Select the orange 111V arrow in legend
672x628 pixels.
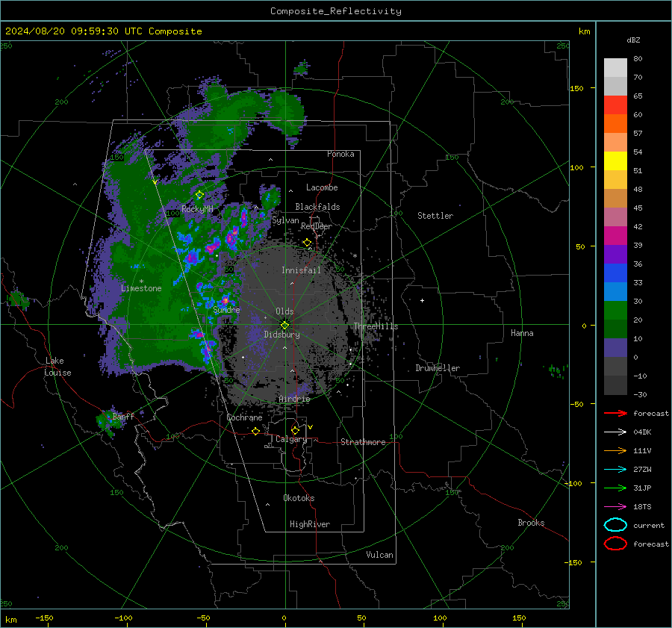click(615, 450)
